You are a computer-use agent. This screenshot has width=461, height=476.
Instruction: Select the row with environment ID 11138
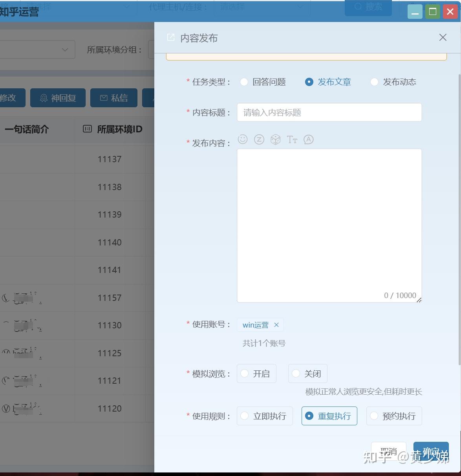(77, 187)
